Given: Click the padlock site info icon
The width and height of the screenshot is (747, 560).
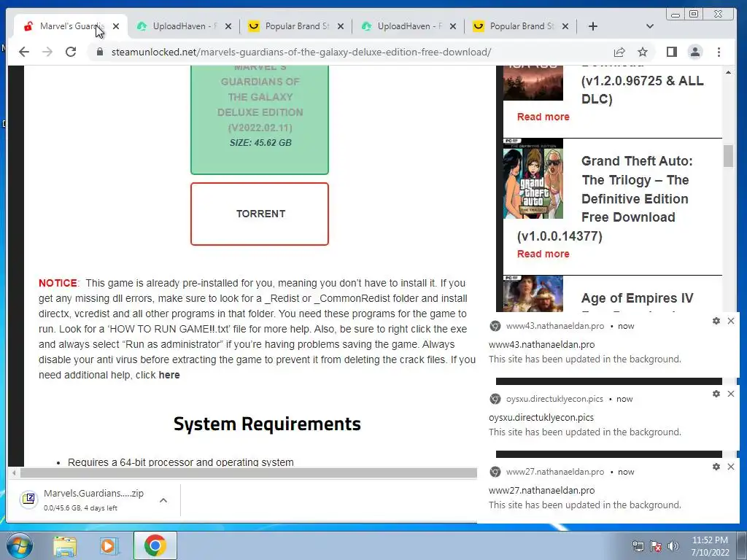Looking at the screenshot, I should [99, 52].
